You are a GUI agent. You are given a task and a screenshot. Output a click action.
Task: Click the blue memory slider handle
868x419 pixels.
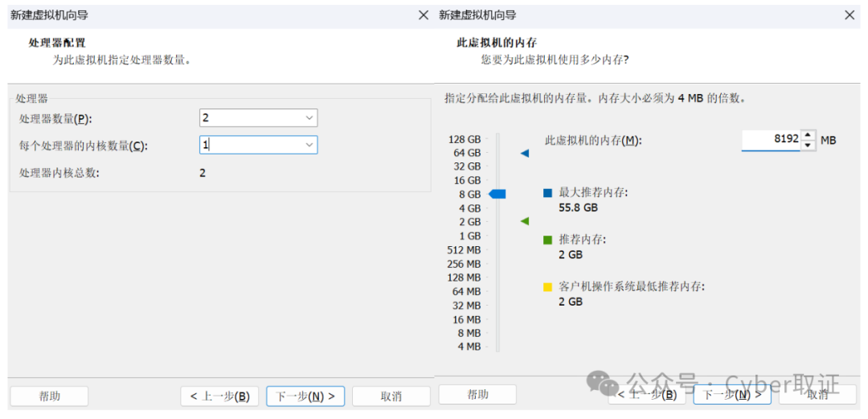pos(497,194)
